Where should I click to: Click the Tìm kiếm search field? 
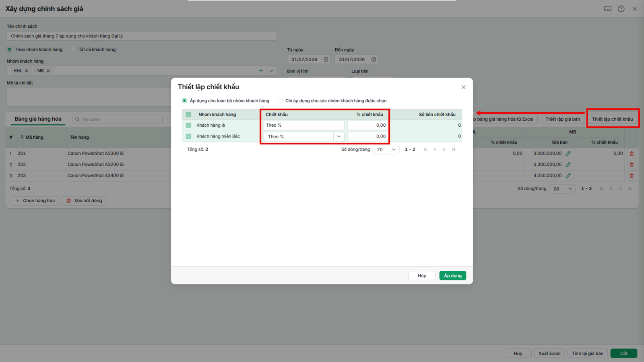[x=117, y=119]
